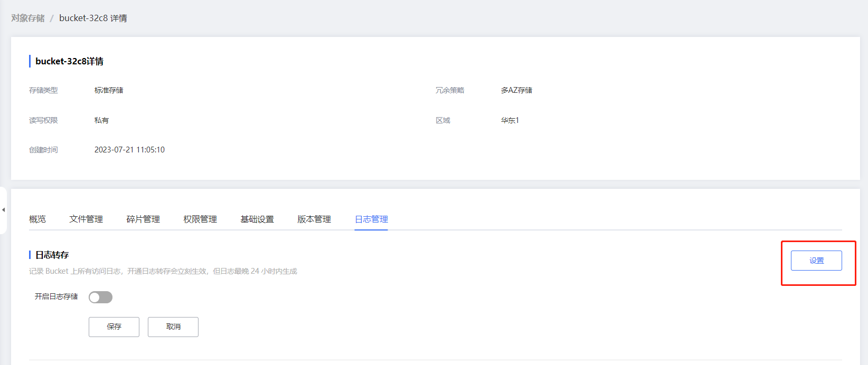Go to the 碎片管理 tab
The height and width of the screenshot is (365, 868).
tap(143, 219)
